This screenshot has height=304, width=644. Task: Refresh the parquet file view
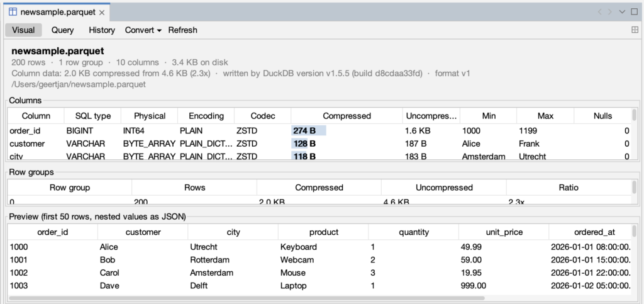point(183,30)
